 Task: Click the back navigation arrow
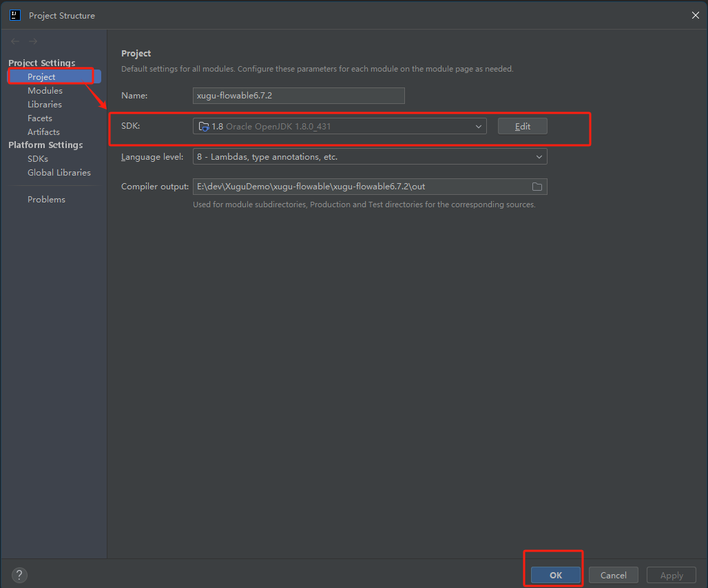click(15, 42)
